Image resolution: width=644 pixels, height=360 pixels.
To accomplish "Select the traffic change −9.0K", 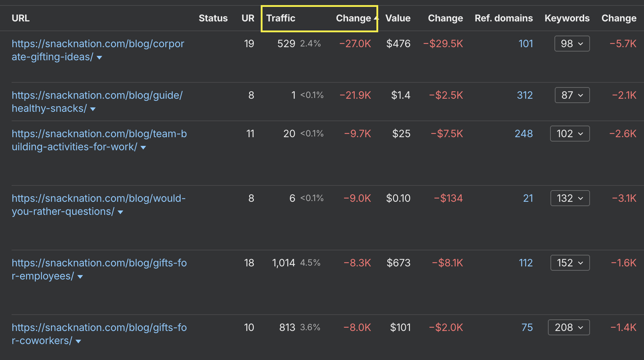I will [357, 198].
